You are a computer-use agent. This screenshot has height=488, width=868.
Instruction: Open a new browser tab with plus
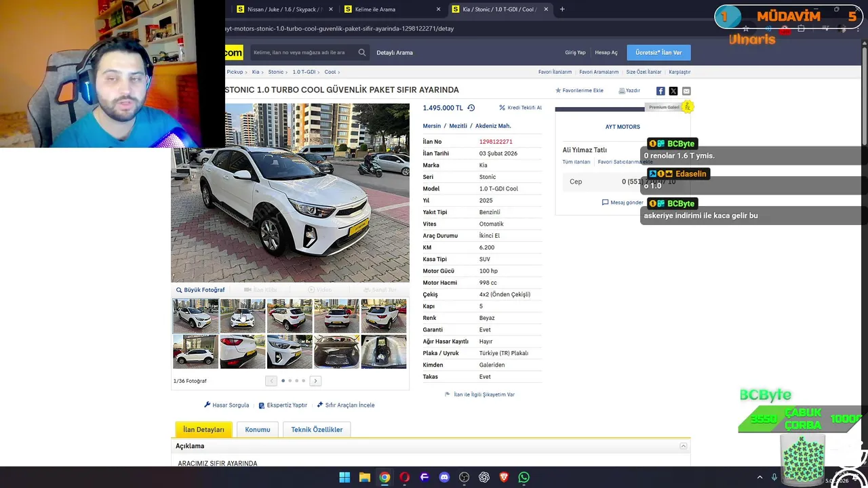pyautogui.click(x=562, y=9)
